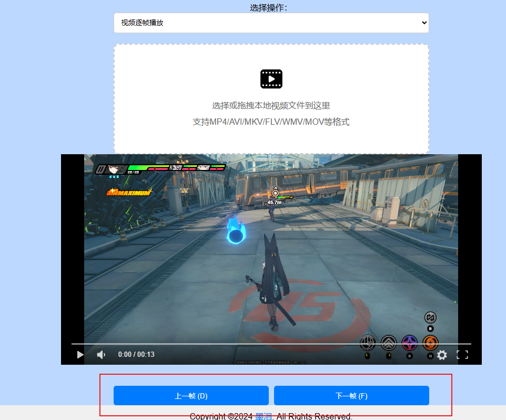Click the purple four-point star skill icon

[409, 343]
